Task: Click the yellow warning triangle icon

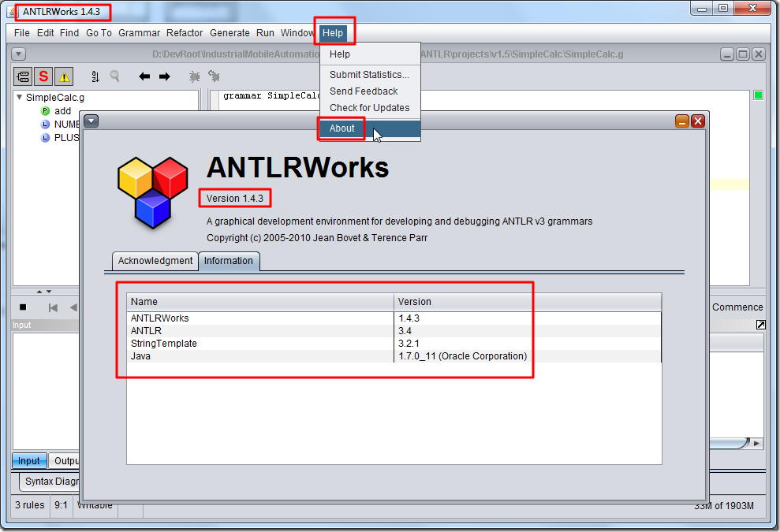Action: [x=64, y=76]
